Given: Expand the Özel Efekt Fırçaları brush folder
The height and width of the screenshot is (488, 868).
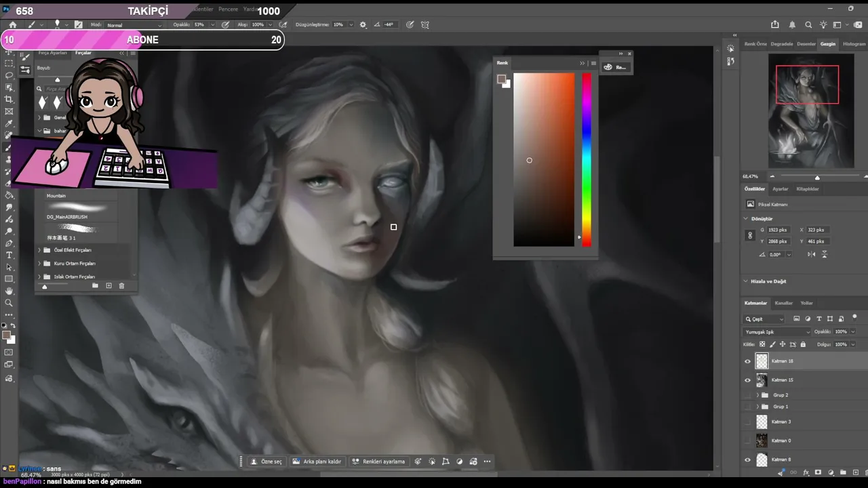Looking at the screenshot, I should point(39,250).
